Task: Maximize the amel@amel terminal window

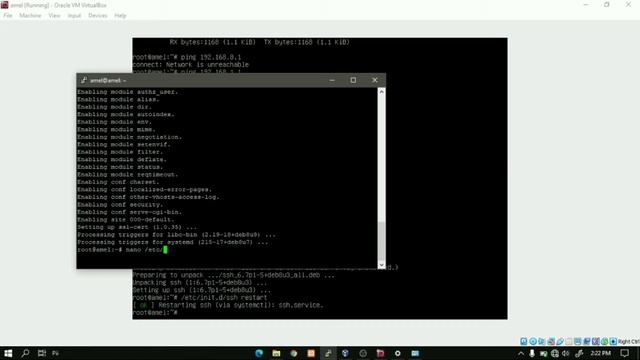Action: tap(353, 80)
